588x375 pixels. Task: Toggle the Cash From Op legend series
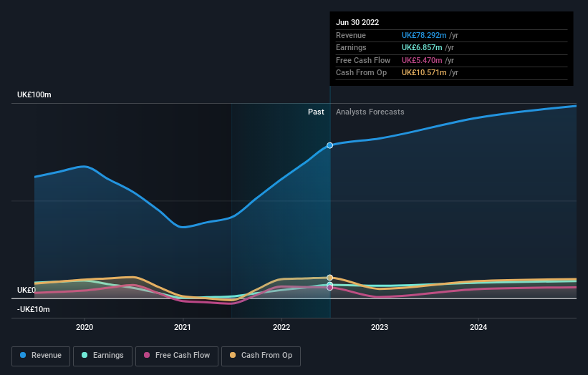[x=261, y=356]
